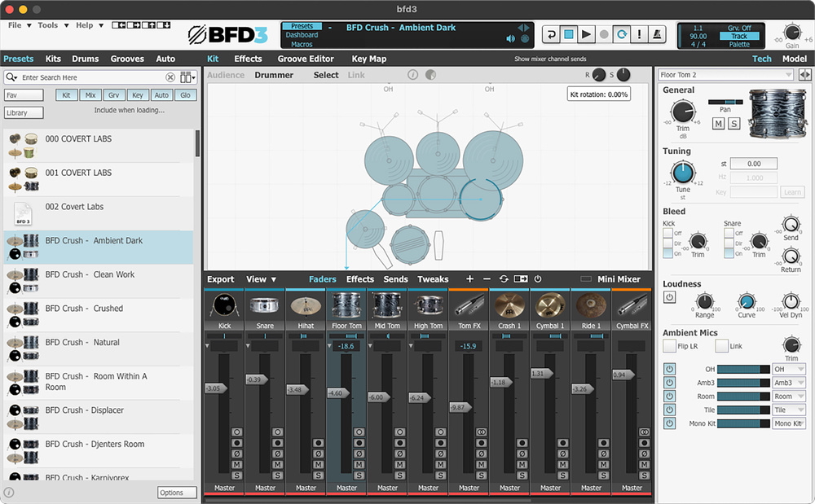Open the Room ambient mic routing dropdown

[x=788, y=397]
